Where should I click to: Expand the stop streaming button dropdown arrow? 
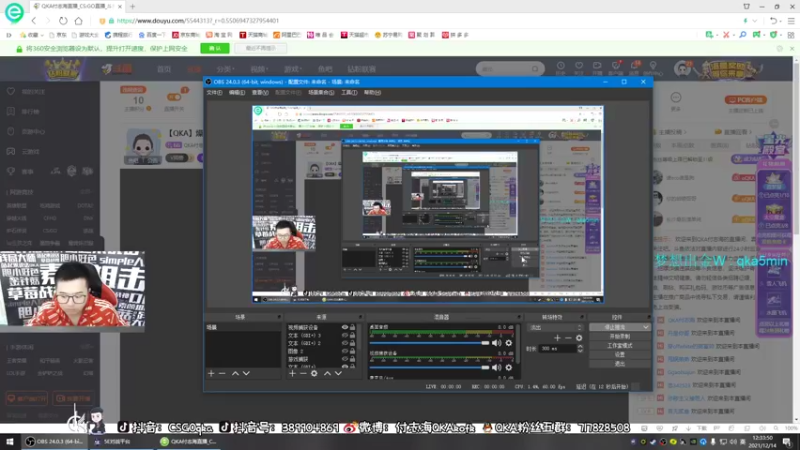pos(646,327)
